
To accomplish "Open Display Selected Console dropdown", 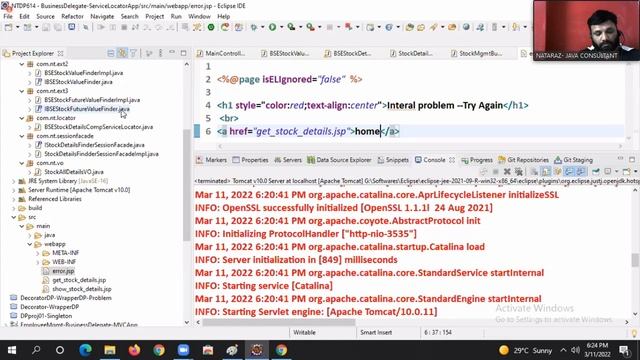I will point(616,171).
